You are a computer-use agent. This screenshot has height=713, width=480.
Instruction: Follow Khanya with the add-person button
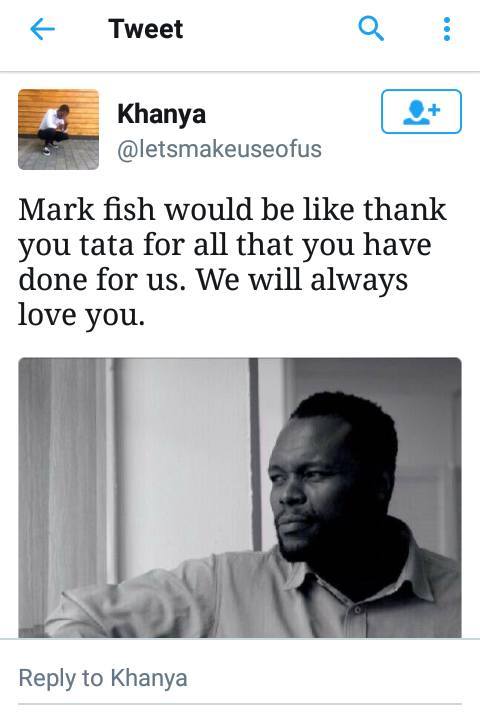point(421,111)
